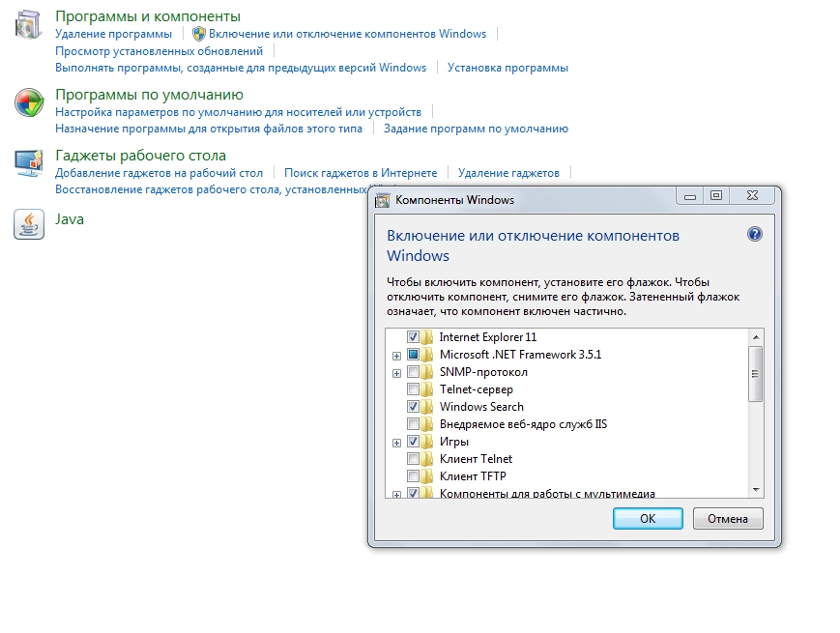Open the Удаление программы link
The width and height of the screenshot is (840, 633).
coord(113,34)
